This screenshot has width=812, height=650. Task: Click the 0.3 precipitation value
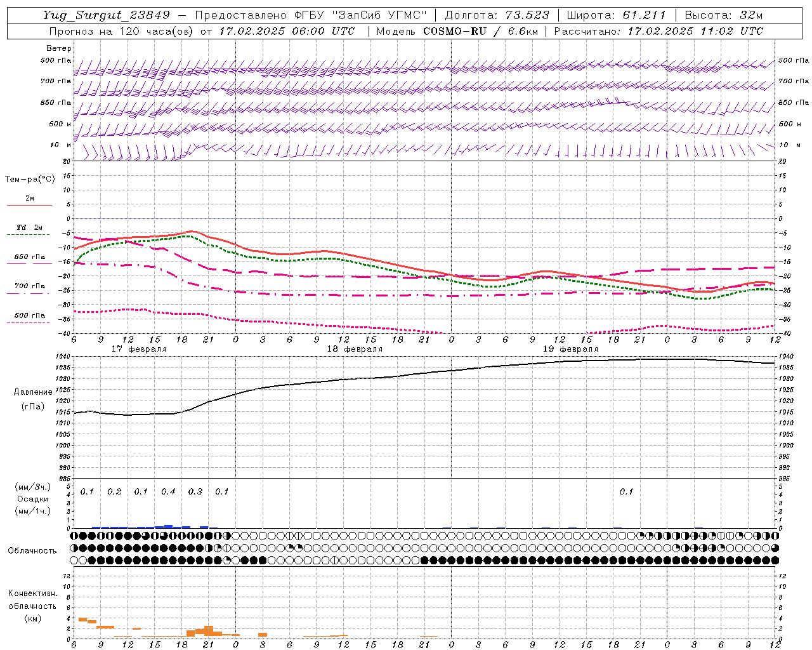(195, 492)
